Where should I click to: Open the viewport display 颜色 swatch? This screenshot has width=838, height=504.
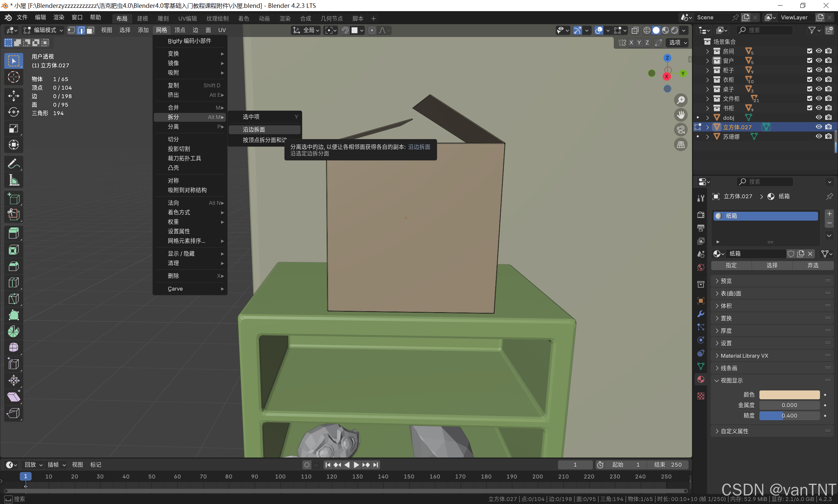point(789,395)
